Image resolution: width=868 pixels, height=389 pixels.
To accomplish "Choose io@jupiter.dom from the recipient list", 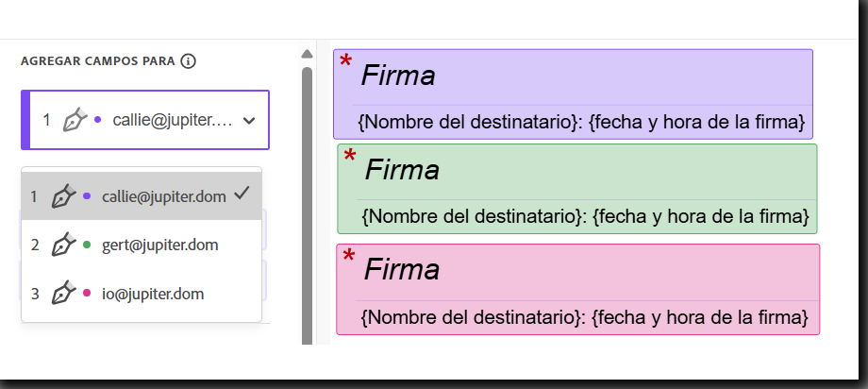I will [x=152, y=295].
